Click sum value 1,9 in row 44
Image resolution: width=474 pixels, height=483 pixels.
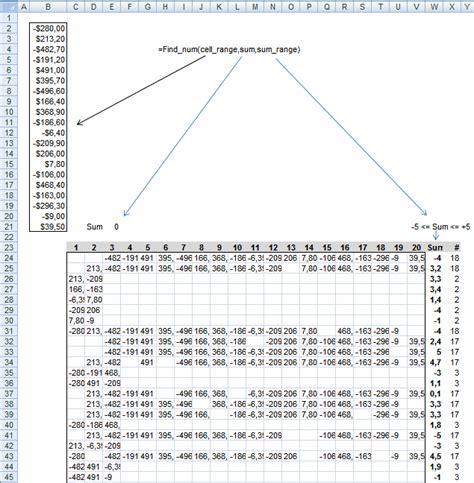click(434, 467)
